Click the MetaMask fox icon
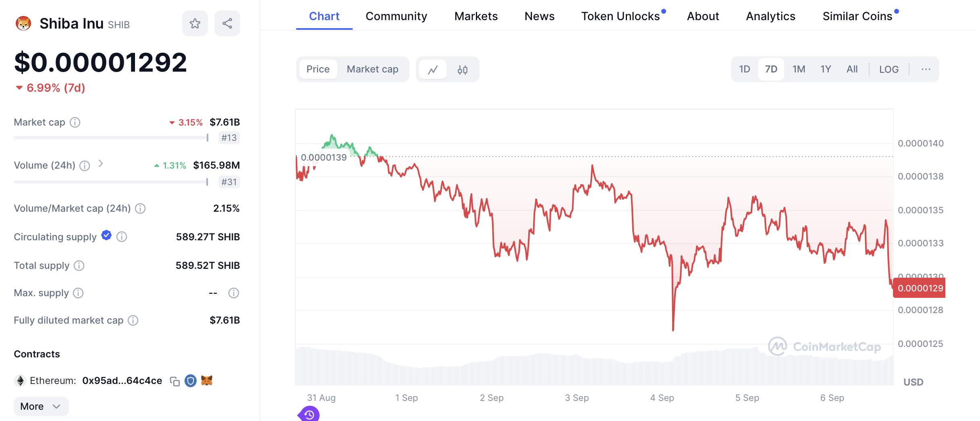Viewport: 980px width, 421px height. (x=207, y=380)
